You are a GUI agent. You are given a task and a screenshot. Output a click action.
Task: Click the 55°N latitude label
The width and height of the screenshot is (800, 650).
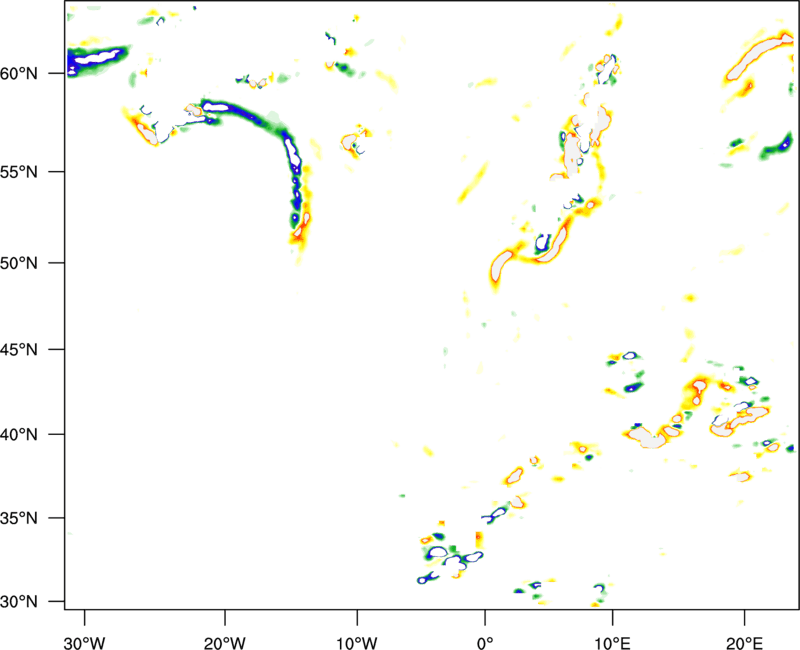tap(19, 172)
